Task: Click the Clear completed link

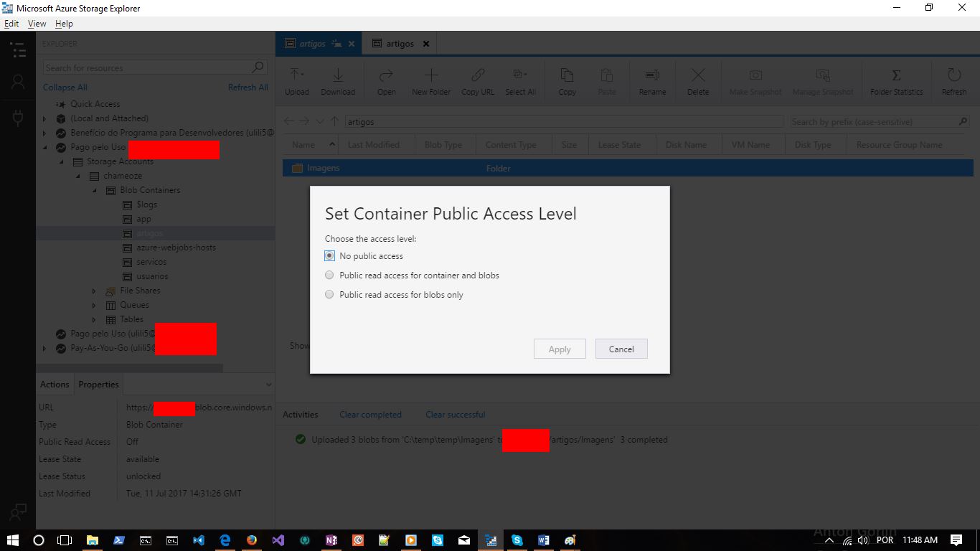Action: pyautogui.click(x=370, y=415)
